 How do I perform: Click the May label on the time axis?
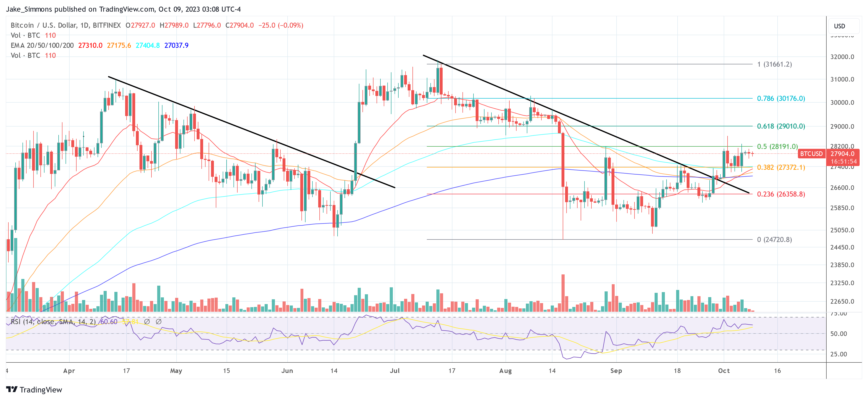176,371
